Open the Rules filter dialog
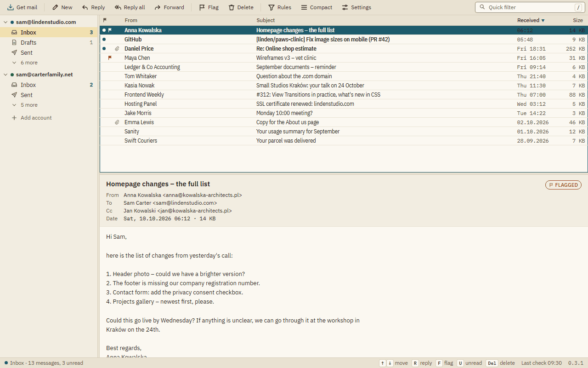The image size is (588, 368). [x=280, y=7]
